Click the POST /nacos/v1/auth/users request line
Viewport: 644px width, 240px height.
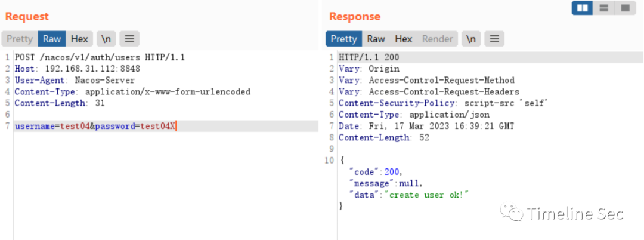coord(100,57)
